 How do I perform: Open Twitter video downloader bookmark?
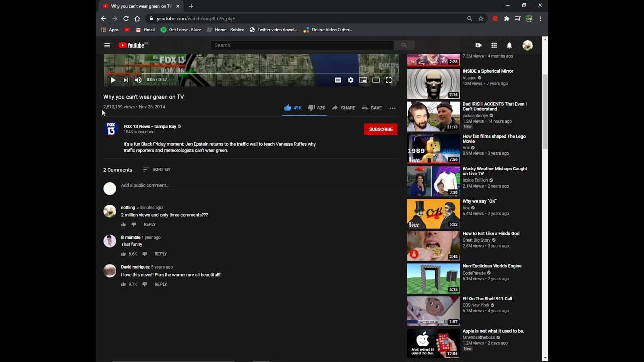pos(273,30)
